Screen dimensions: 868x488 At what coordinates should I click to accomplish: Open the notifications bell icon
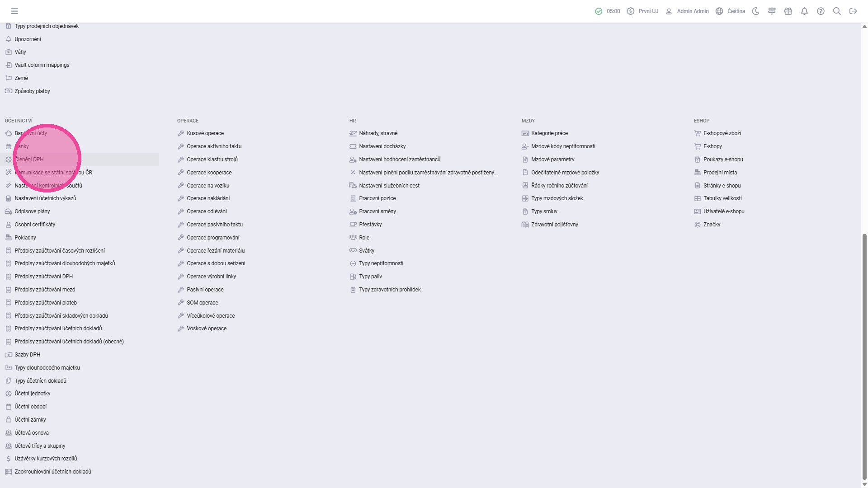[804, 11]
